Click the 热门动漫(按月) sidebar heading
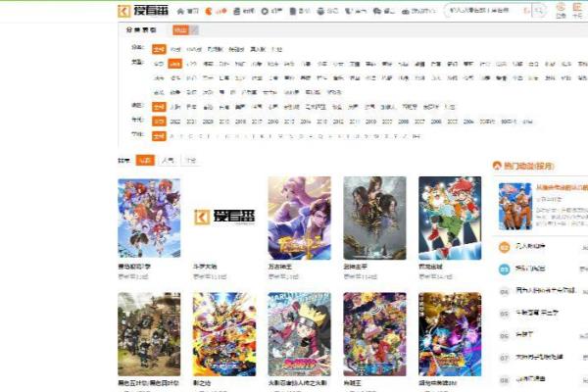Image resolution: width=588 pixels, height=392 pixels. [528, 166]
